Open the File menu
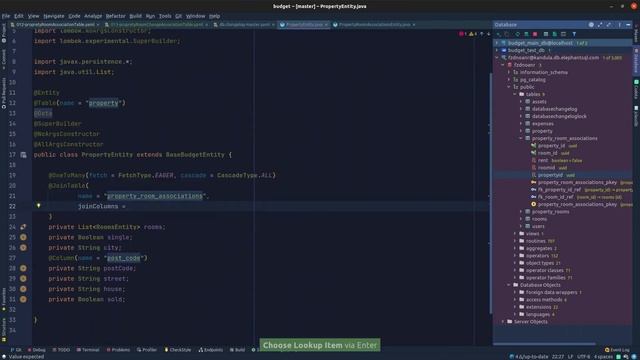This screenshot has width=640, height=360. [x=6, y=16]
